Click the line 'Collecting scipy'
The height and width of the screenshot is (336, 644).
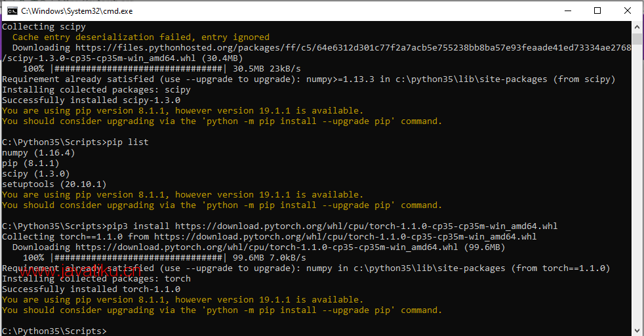click(x=44, y=27)
